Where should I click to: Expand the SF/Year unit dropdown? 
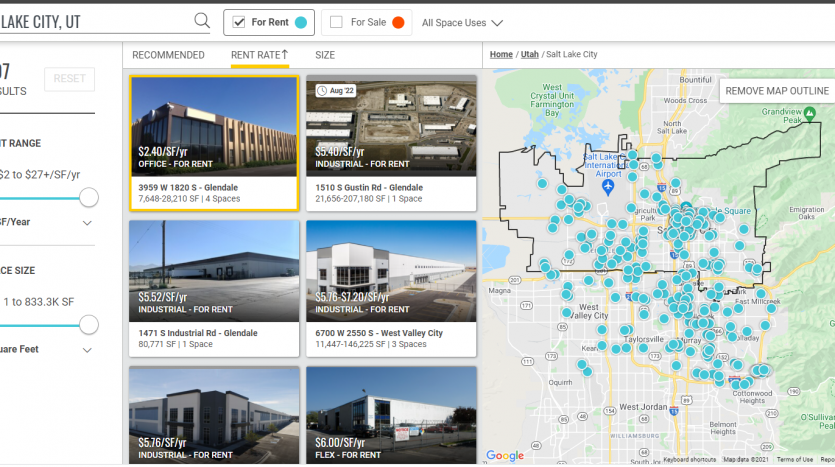click(87, 223)
